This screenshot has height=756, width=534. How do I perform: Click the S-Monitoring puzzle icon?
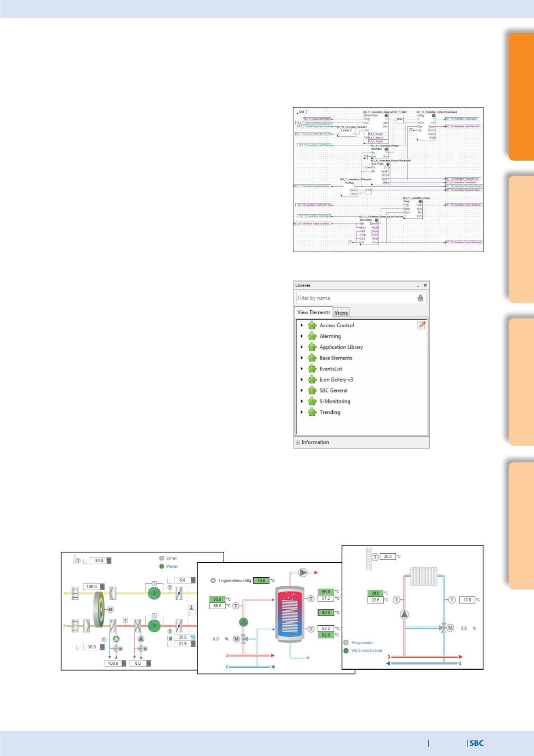312,401
